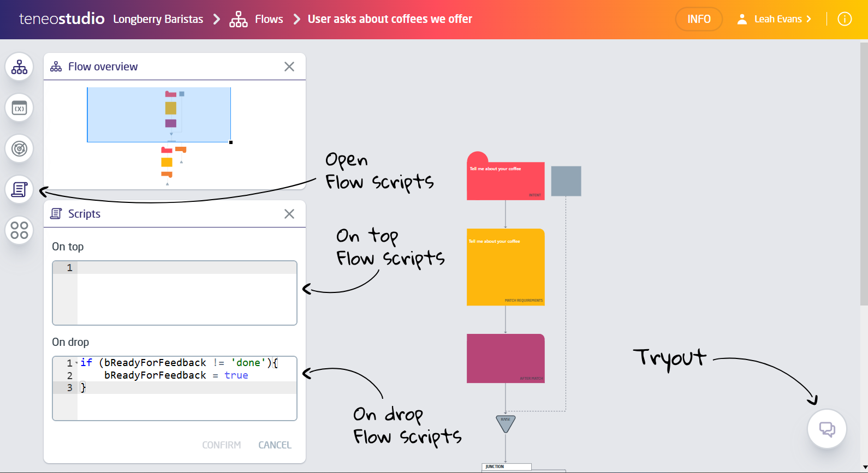The width and height of the screenshot is (868, 473).
Task: Launch Tryout via the chat bubble icon
Action: point(827,429)
